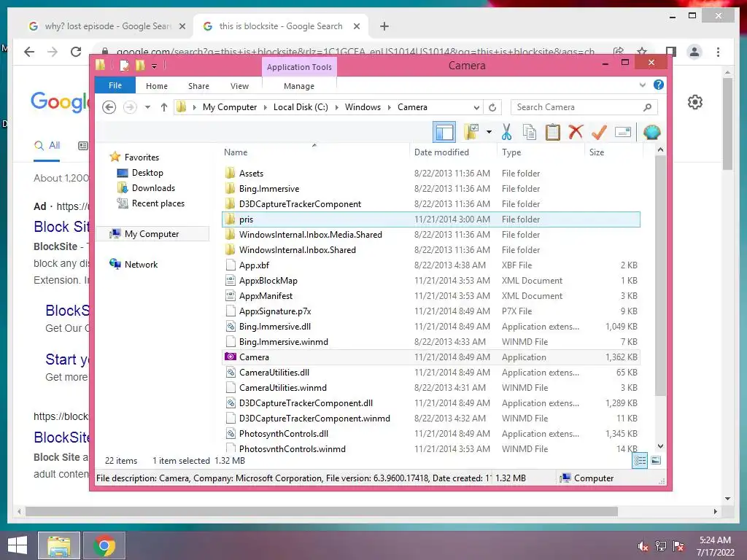Click the Windows breadcrumb segment

363,107
